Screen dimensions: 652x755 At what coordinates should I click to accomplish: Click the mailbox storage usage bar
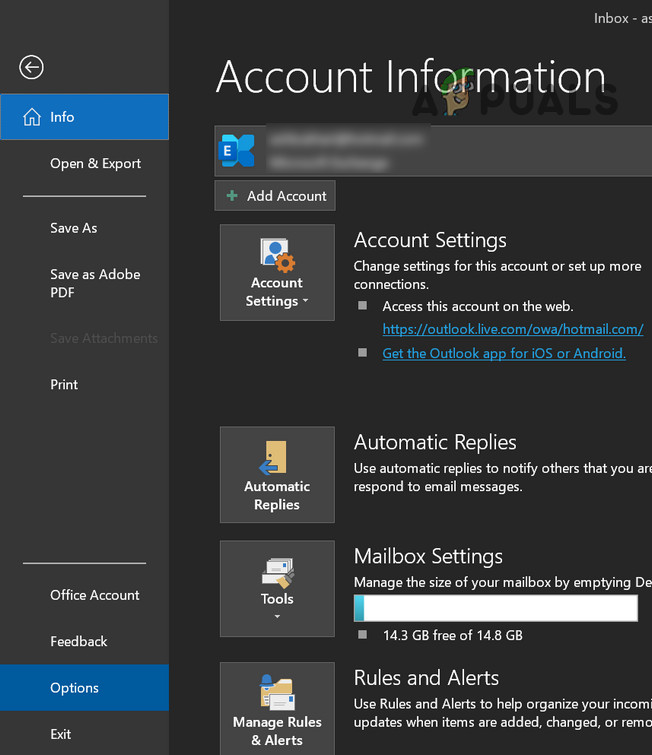tap(495, 608)
